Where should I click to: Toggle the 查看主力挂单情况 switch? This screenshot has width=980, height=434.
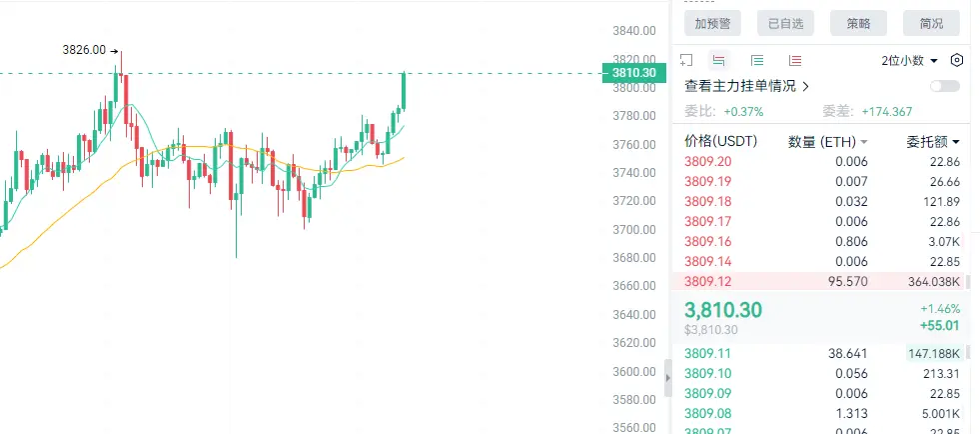pyautogui.click(x=944, y=87)
